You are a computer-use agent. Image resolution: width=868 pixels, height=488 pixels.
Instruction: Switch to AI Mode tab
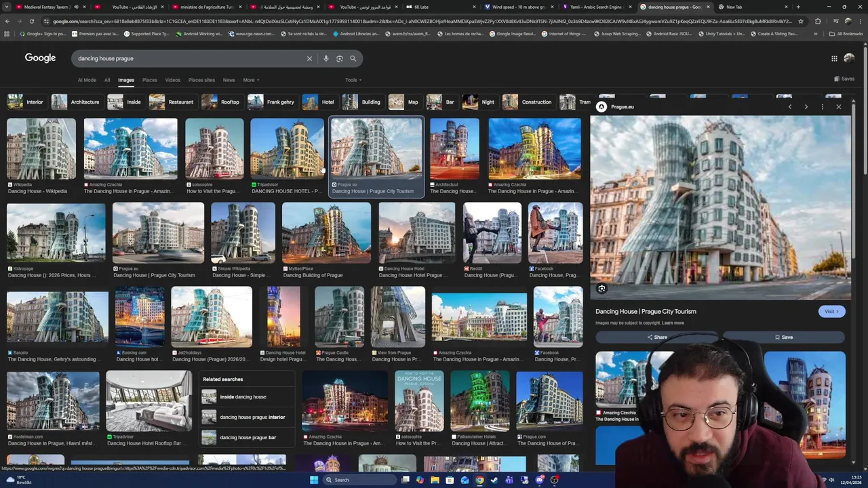87,80
